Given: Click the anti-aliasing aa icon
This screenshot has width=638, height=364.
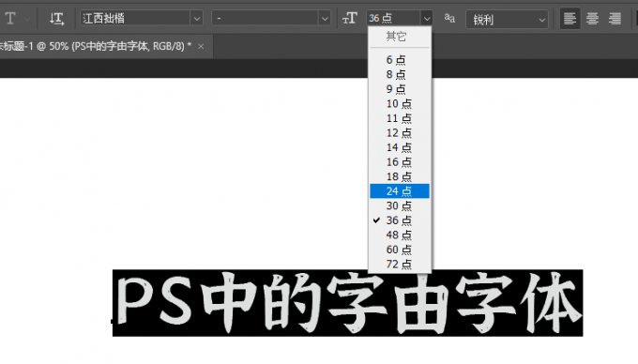Looking at the screenshot, I should click(x=449, y=19).
